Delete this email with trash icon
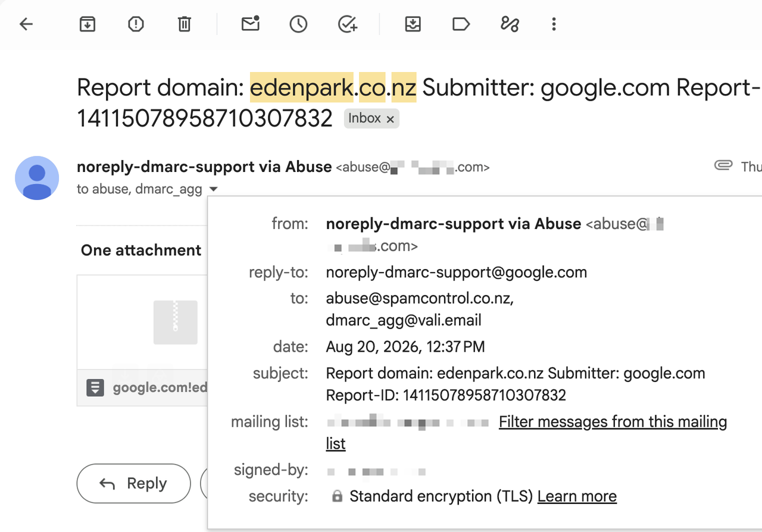This screenshot has height=532, width=762. 185,24
